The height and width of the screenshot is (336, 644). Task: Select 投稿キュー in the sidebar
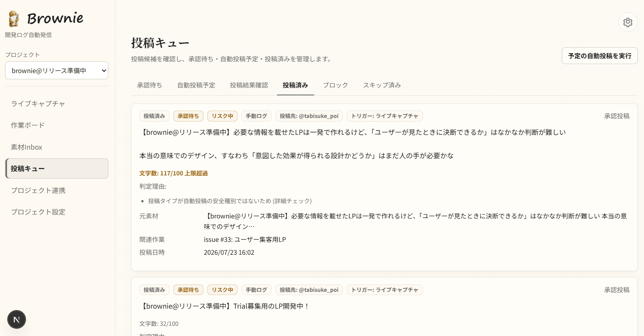(57, 168)
